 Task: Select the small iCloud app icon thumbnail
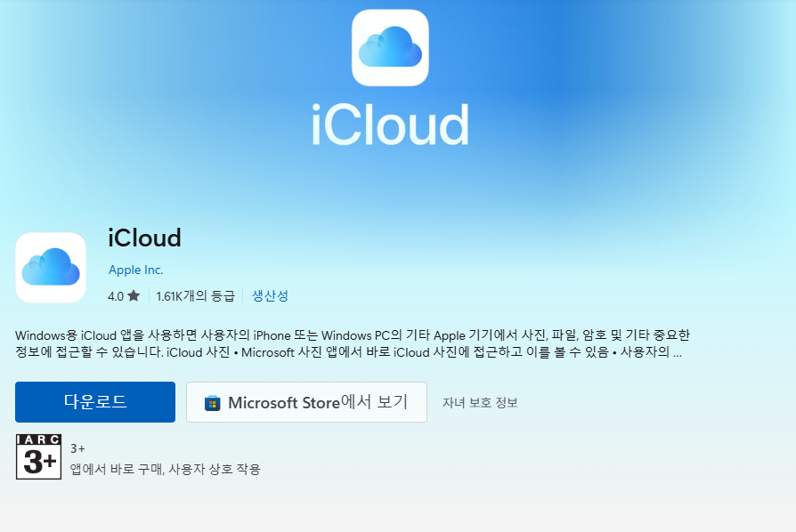pos(51,267)
